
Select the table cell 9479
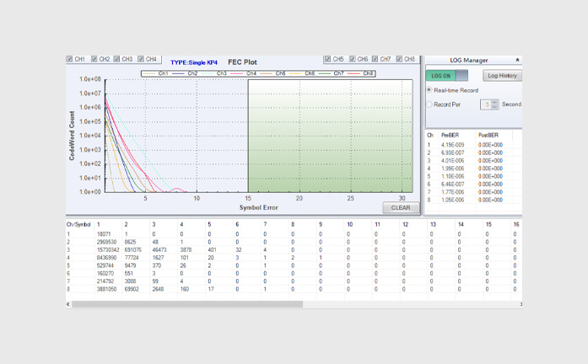[130, 265]
